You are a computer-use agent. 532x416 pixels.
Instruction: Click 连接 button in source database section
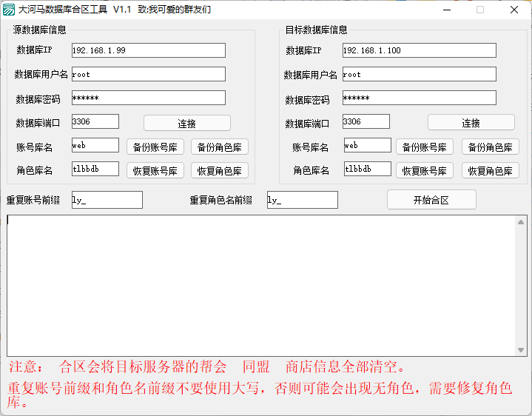[x=186, y=123]
